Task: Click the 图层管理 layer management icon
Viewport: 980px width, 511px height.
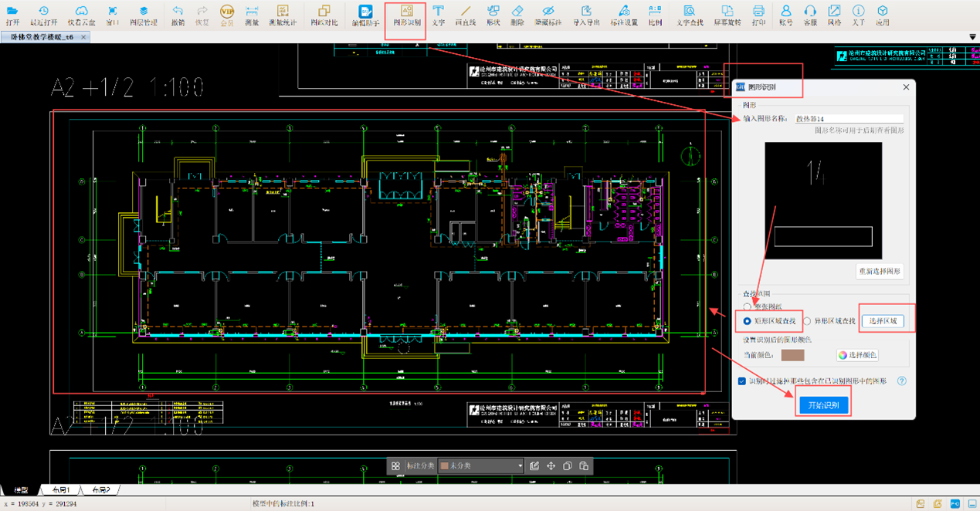Action: 144,14
